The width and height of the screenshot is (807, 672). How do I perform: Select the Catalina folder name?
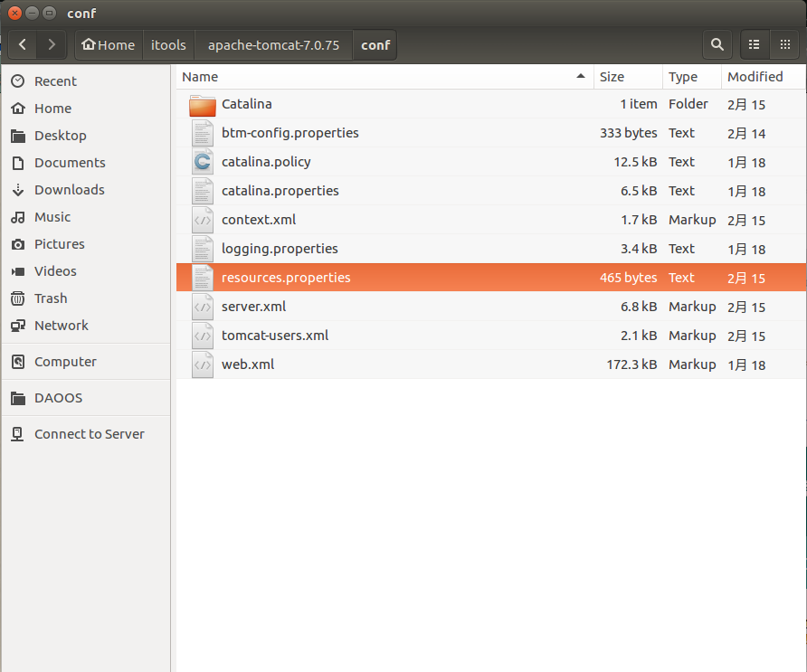tap(246, 104)
